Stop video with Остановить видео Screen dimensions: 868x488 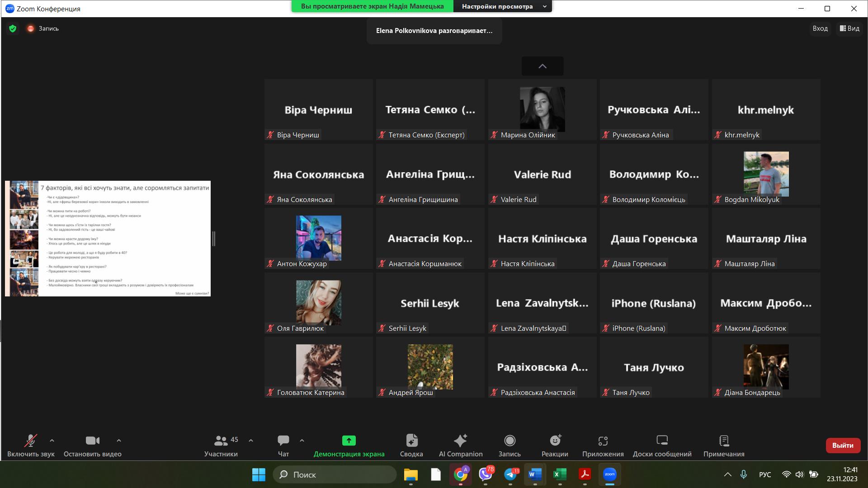pyautogui.click(x=92, y=446)
